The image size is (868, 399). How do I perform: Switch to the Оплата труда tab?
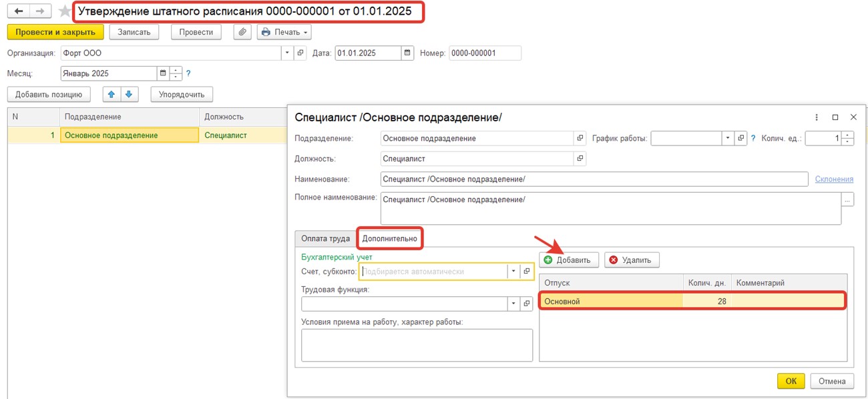point(325,239)
